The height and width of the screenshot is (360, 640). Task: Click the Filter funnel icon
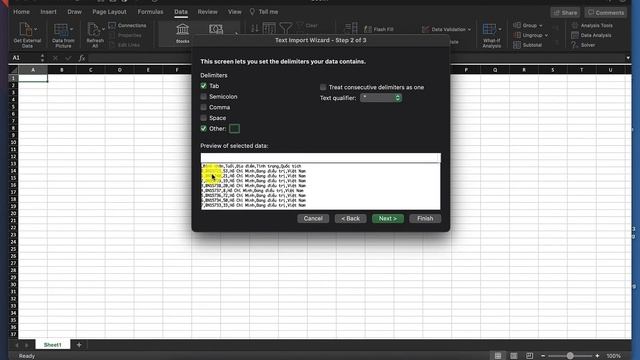286,28
